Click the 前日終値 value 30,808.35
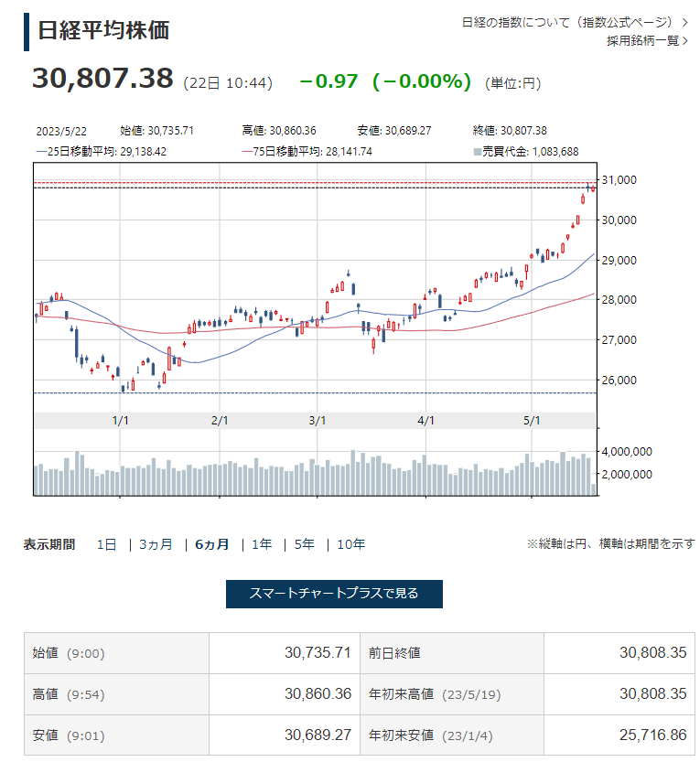 [652, 652]
